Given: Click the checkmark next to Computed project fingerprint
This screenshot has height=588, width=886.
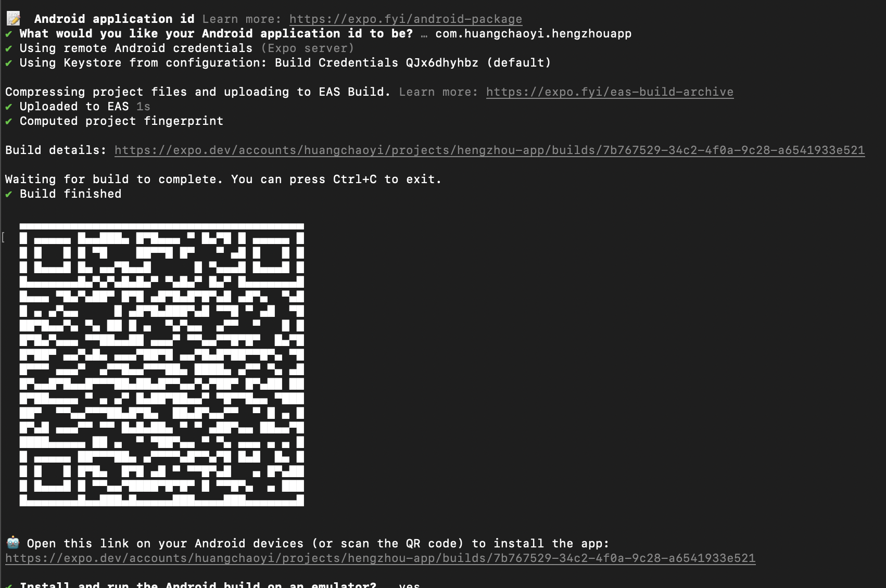Looking at the screenshot, I should click(9, 121).
